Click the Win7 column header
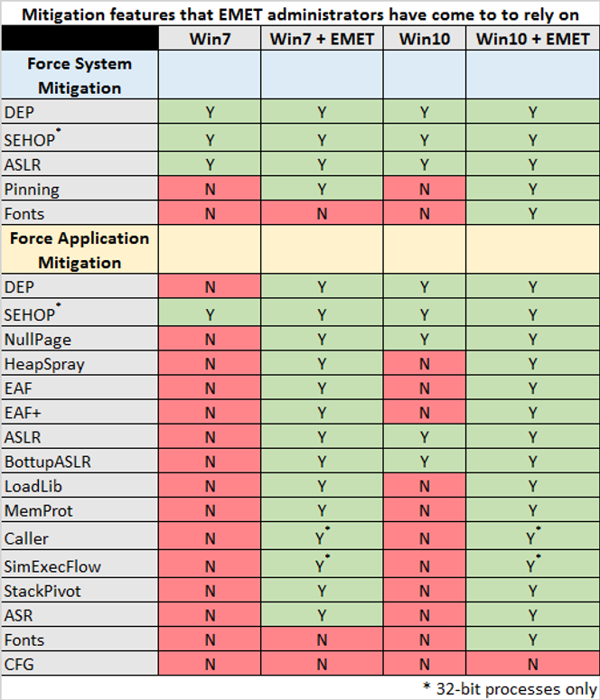Image resolution: width=600 pixels, height=700 pixels. point(210,39)
